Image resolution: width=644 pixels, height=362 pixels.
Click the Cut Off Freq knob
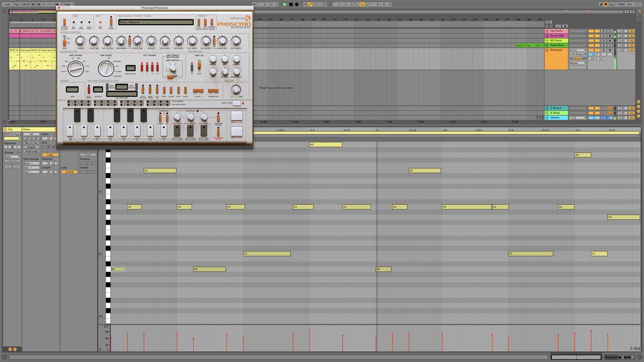tap(107, 41)
